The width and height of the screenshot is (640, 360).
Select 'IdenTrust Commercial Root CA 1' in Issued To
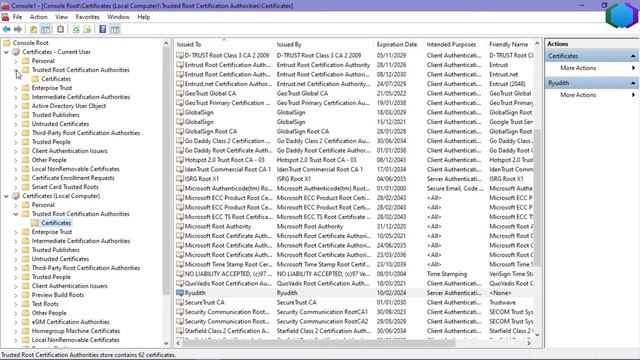pos(228,169)
